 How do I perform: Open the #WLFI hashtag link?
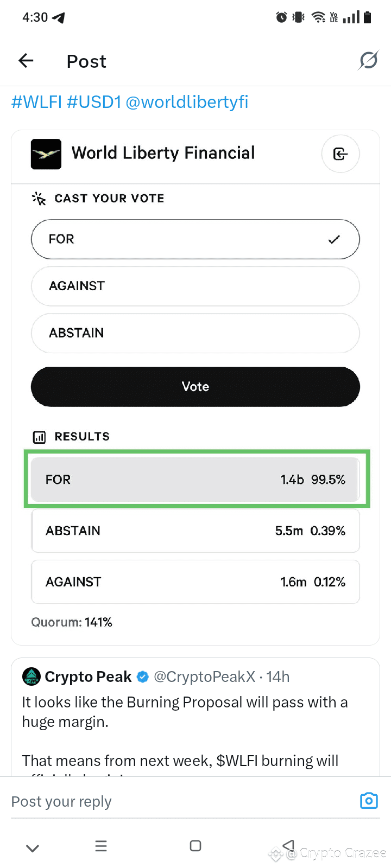37,101
